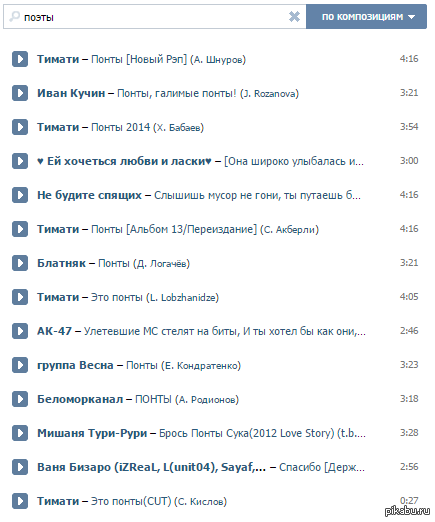
Task: Play the Блатняк – Понты track
Action: tap(20, 263)
